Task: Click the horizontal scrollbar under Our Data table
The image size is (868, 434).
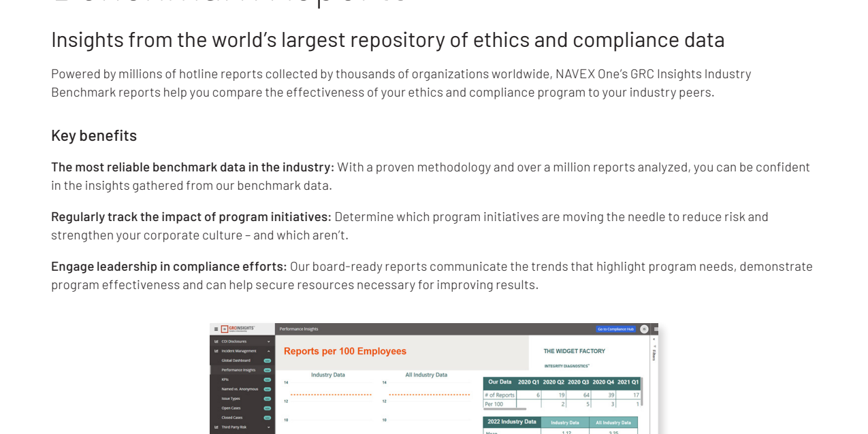Action: point(505,410)
